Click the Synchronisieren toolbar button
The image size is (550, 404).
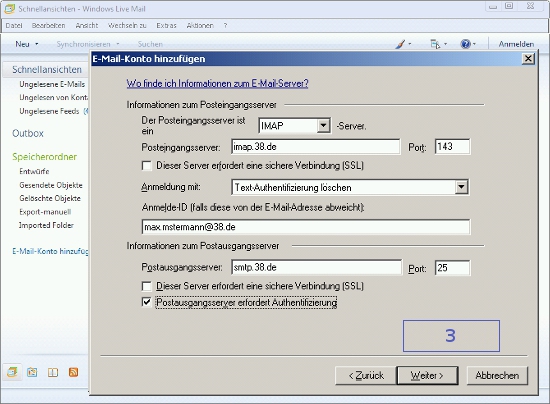coord(83,44)
